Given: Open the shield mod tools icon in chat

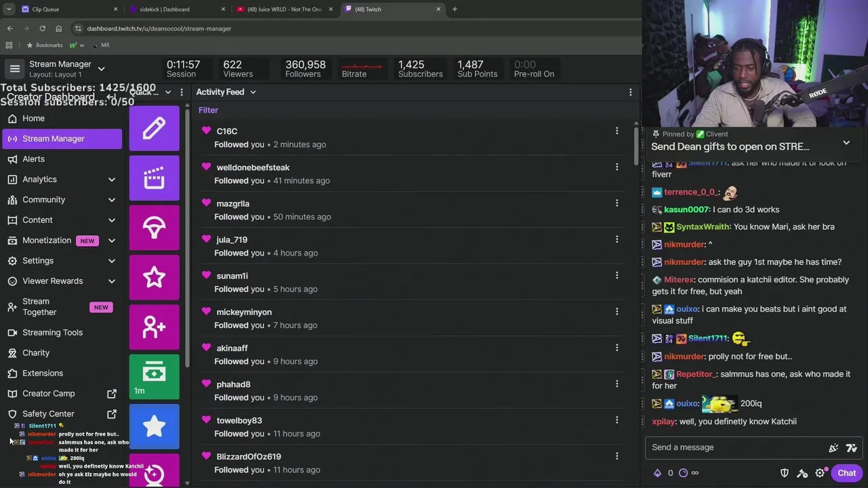Looking at the screenshot, I should pyautogui.click(x=785, y=473).
